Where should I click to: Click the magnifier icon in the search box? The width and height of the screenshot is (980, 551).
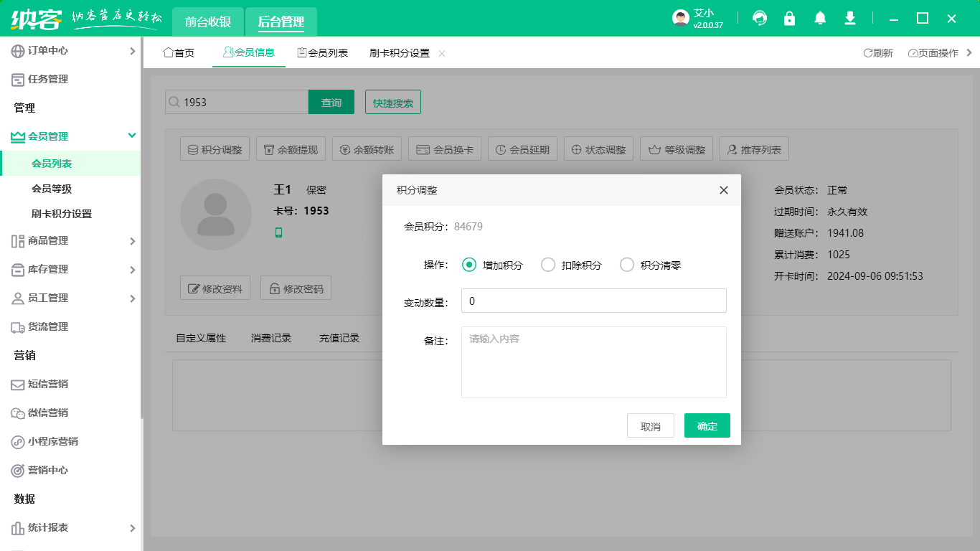pyautogui.click(x=174, y=102)
